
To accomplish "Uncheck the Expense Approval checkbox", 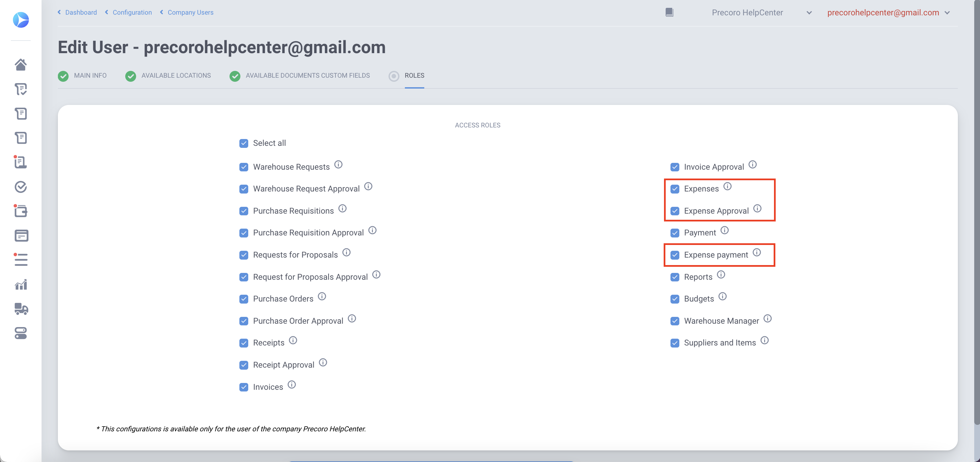I will point(675,211).
